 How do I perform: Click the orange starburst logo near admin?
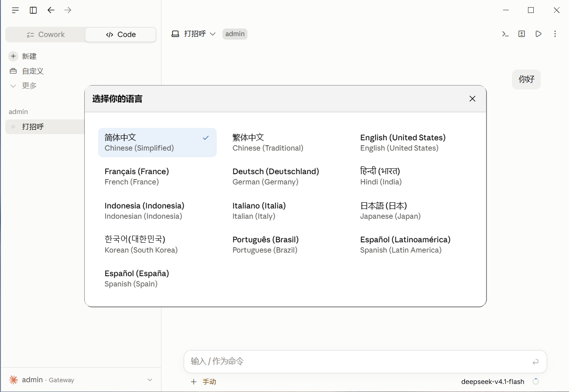click(14, 380)
